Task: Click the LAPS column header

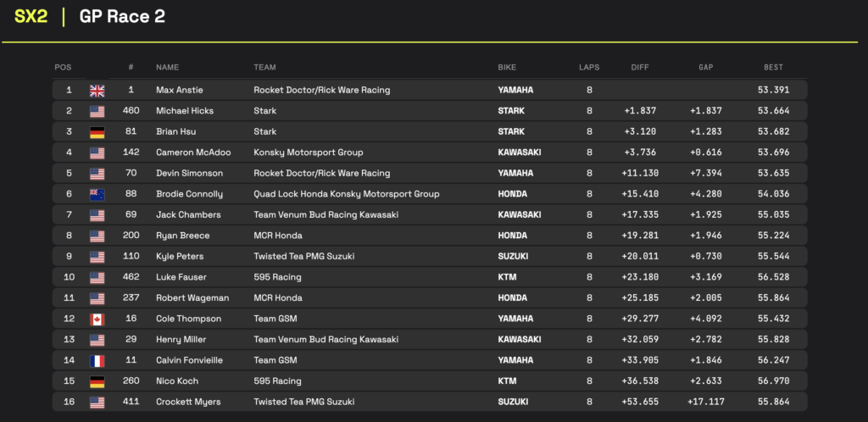Action: pos(589,68)
